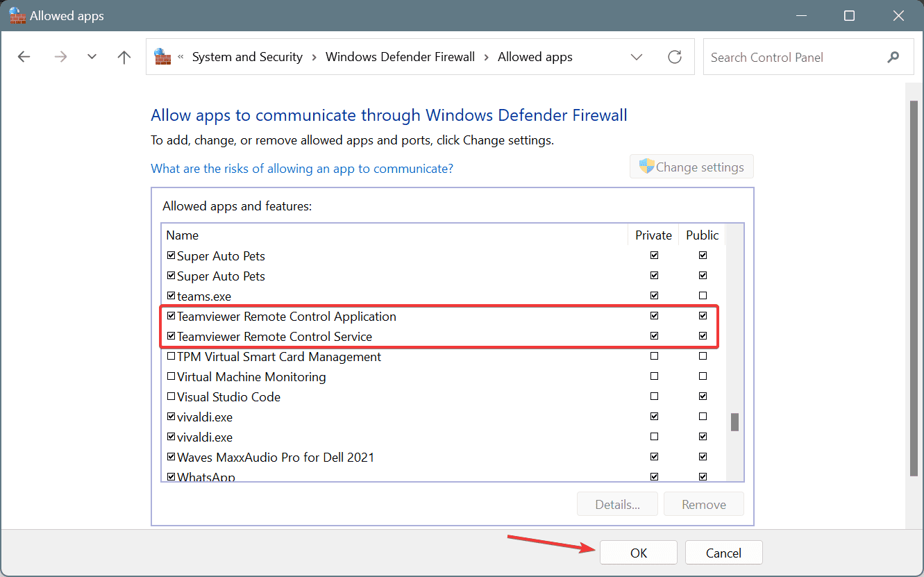Select Teamviewer Remote Control Service row text
The width and height of the screenshot is (924, 577).
point(274,337)
